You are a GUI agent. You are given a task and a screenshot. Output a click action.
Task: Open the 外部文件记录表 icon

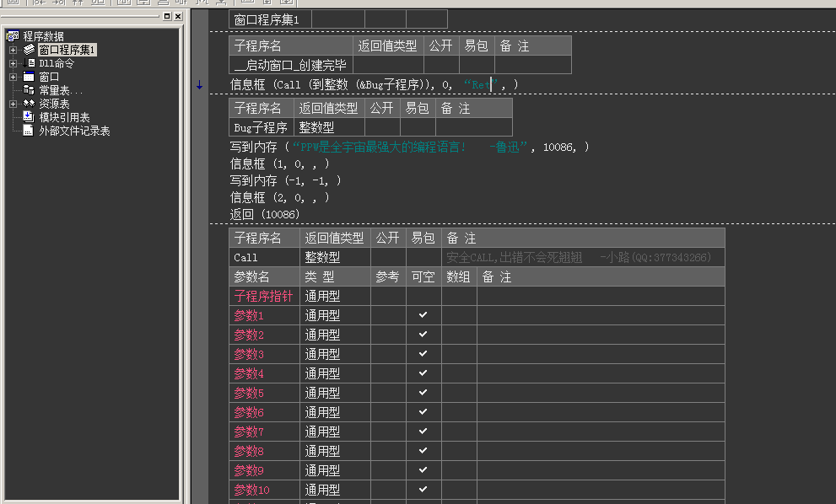coord(29,131)
